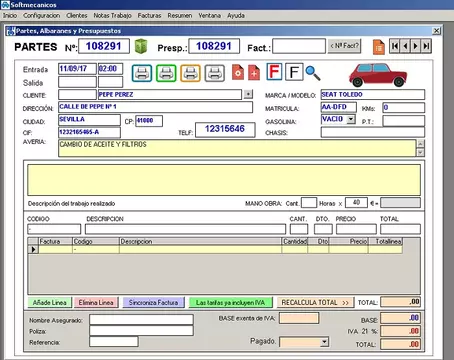This screenshot has width=454, height=360.
Task: Click the Salida date field
Action: 77,82
